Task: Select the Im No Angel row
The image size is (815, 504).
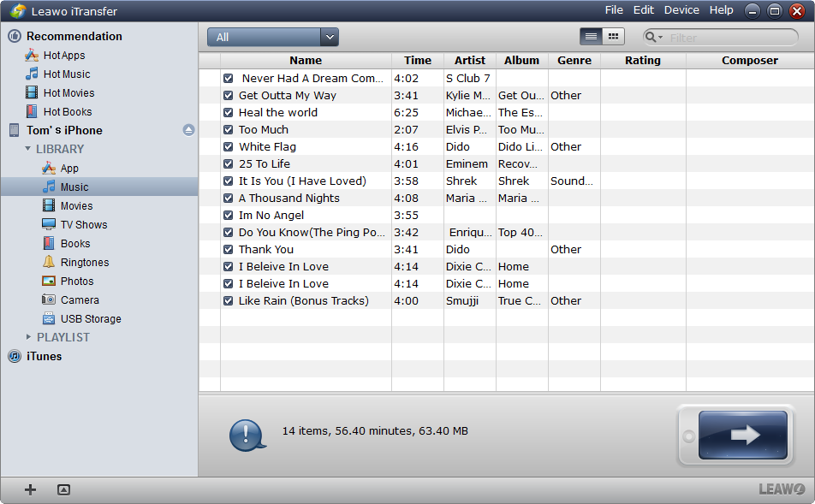Action: click(x=506, y=215)
